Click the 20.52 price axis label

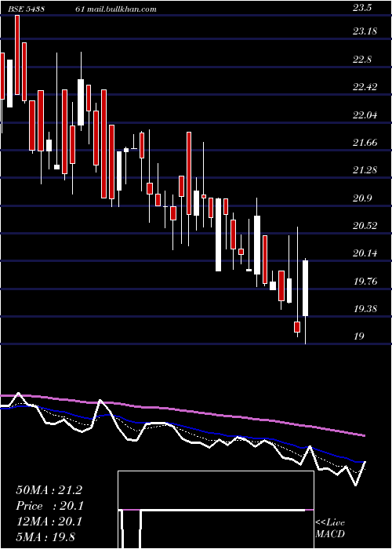click(365, 225)
